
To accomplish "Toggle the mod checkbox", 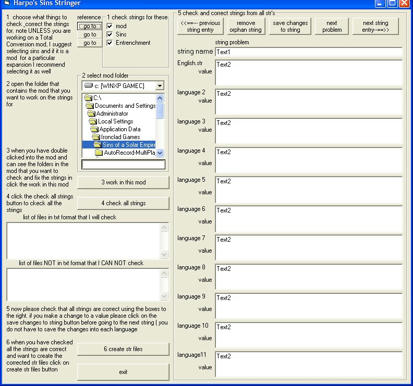I will coord(109,26).
